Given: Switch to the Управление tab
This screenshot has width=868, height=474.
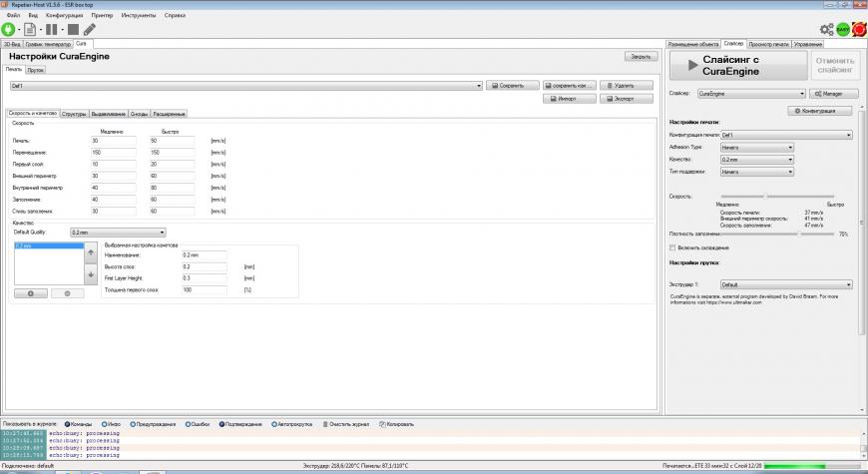Looking at the screenshot, I should [x=808, y=44].
